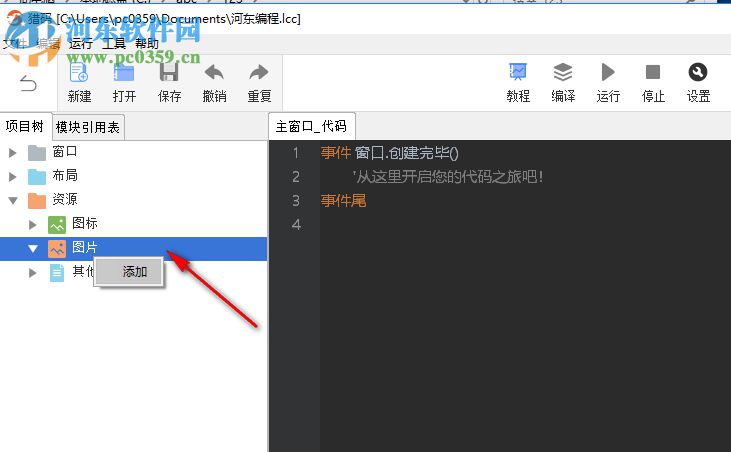Click the 重复 redo arrow icon
The width and height of the screenshot is (731, 452).
click(x=259, y=72)
